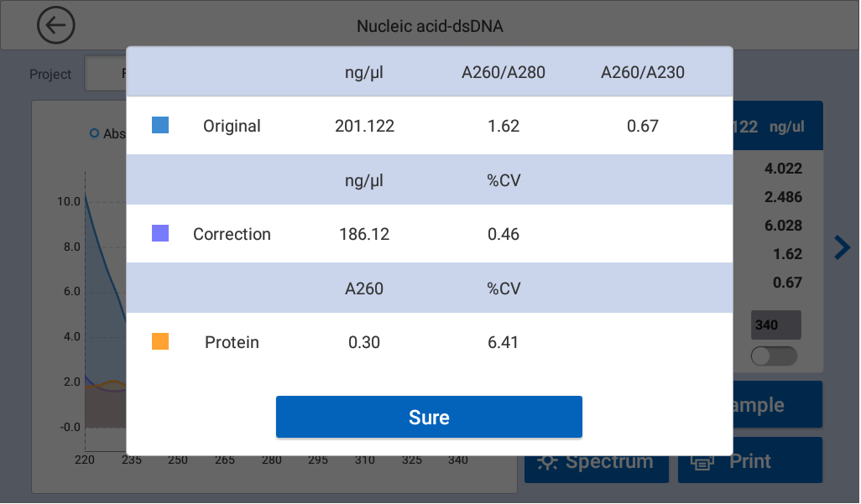This screenshot has width=861, height=504.
Task: Click the Spectrum button
Action: point(596,460)
